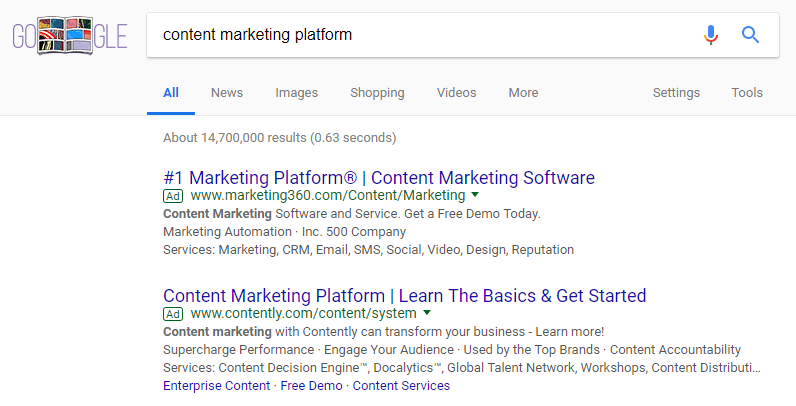This screenshot has width=796, height=406.
Task: Open search Settings
Action: tap(676, 93)
